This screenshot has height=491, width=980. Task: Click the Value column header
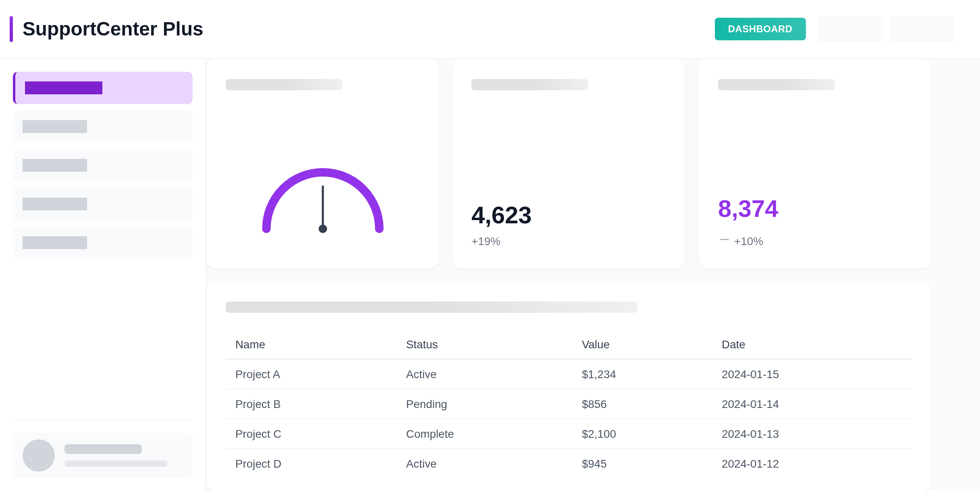click(595, 345)
